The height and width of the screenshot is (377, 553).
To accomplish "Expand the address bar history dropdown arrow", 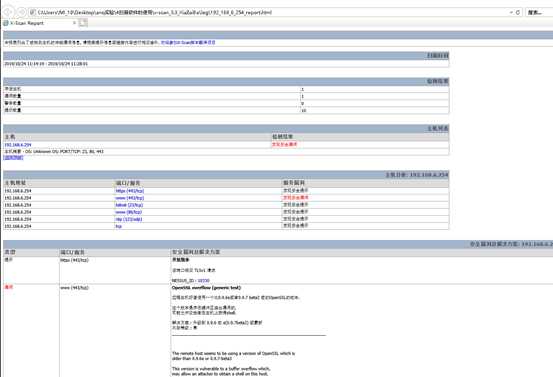I will click(x=511, y=12).
